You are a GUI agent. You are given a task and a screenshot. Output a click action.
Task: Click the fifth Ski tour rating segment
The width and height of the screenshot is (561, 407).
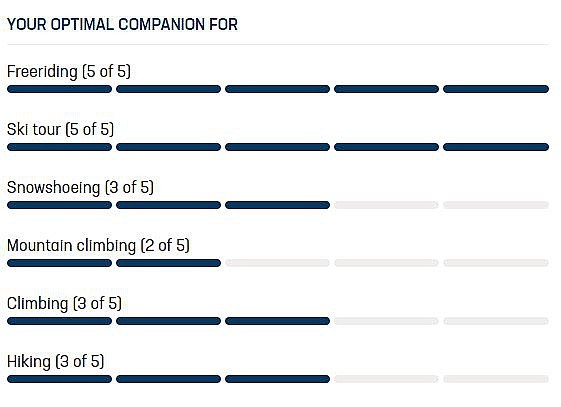pyautogui.click(x=496, y=147)
